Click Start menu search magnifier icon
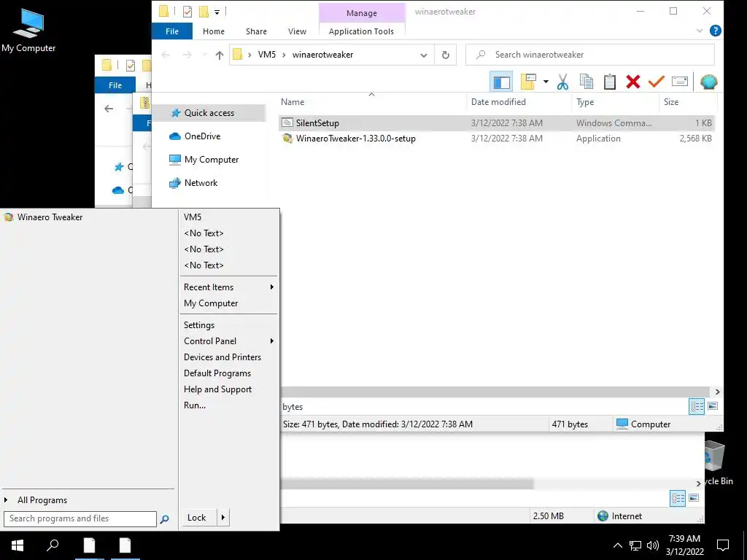The image size is (747, 560). (x=165, y=519)
